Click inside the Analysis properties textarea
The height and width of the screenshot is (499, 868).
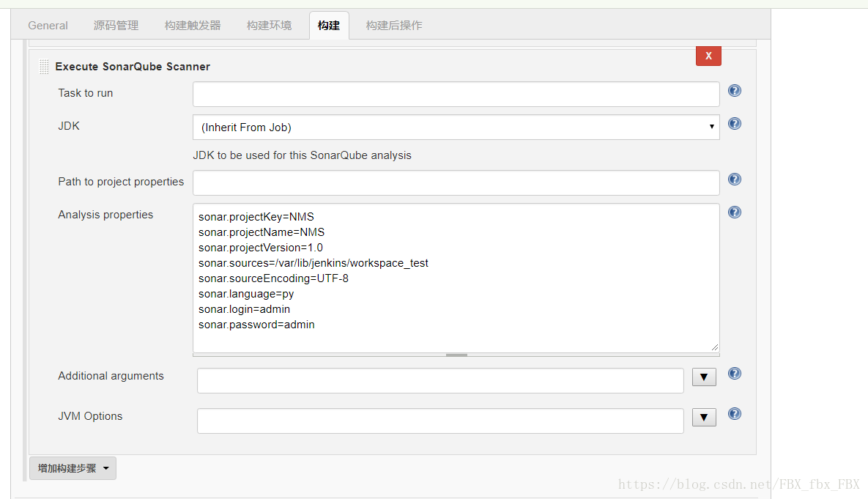(456, 278)
